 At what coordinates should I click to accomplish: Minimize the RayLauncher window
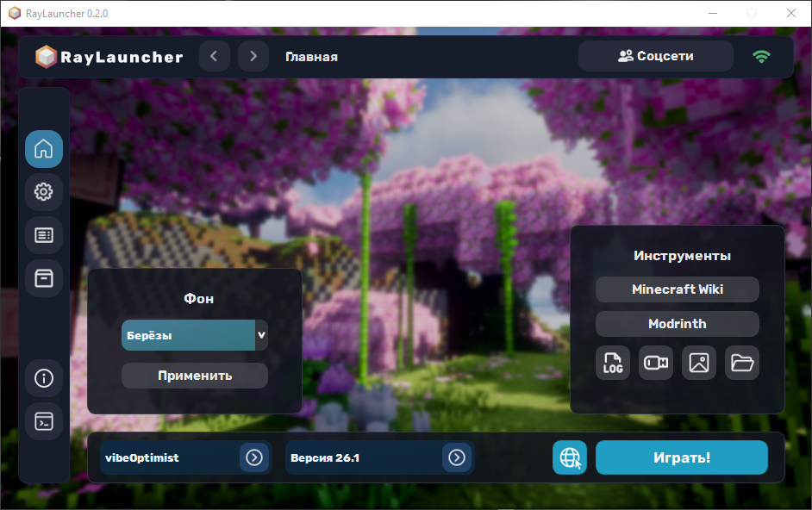tap(713, 14)
